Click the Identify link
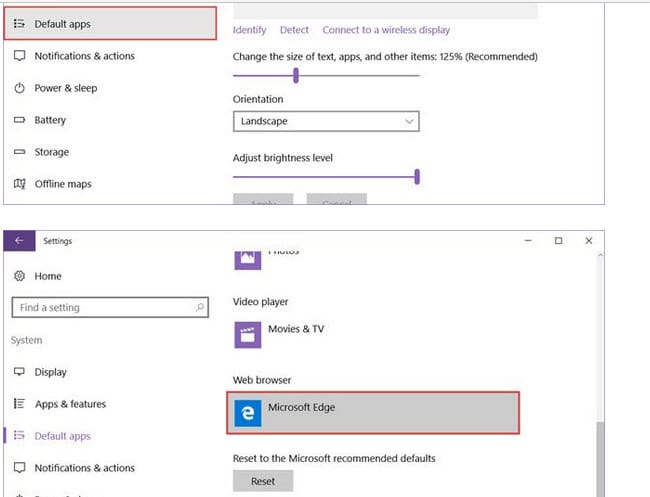The image size is (650, 497). click(250, 30)
